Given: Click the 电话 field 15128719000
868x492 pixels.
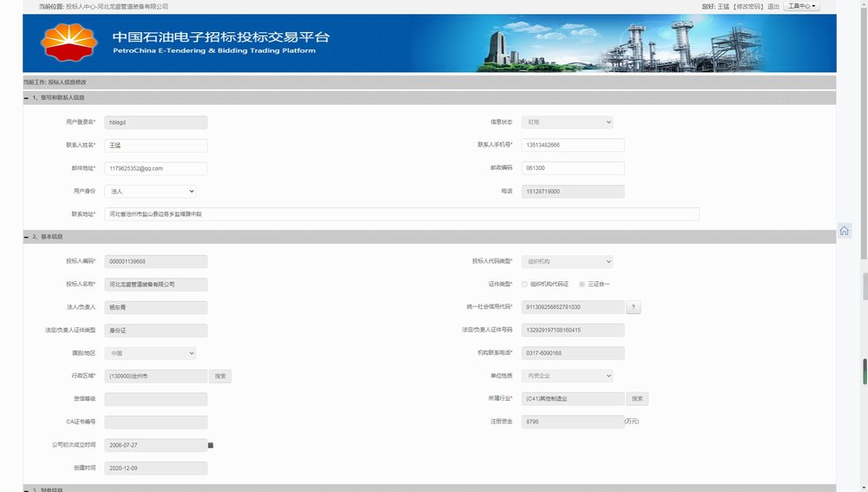Looking at the screenshot, I should (x=573, y=192).
